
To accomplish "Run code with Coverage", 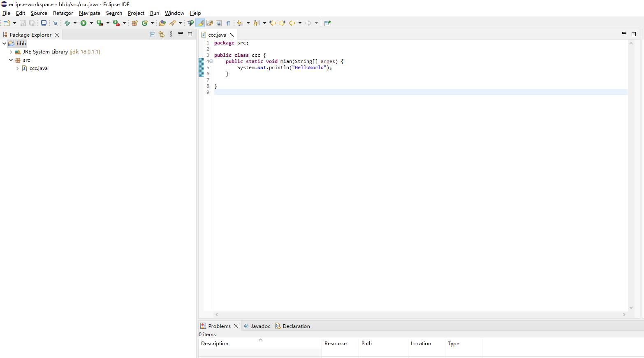I will 102,23.
